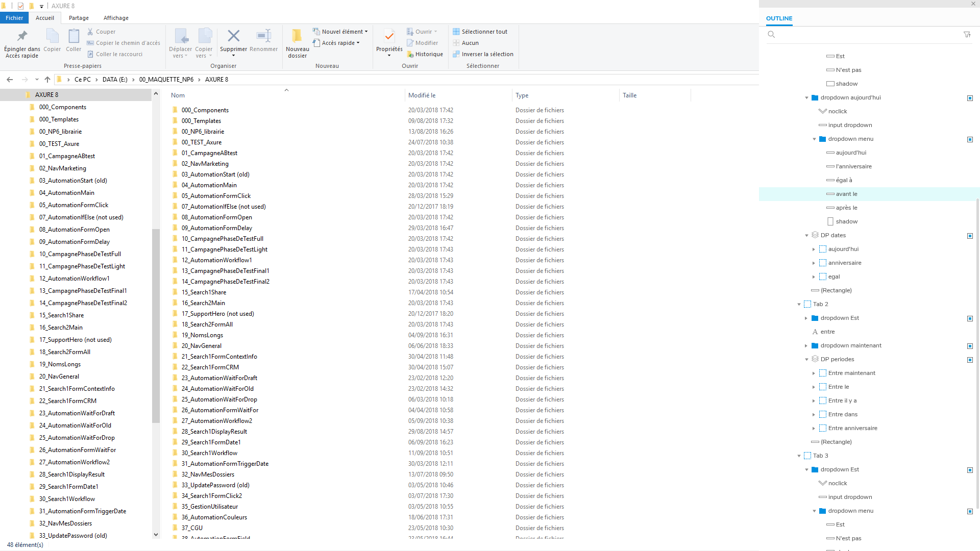980x551 pixels.
Task: Toggle blue marker beside dropdown maintenant
Action: (x=970, y=346)
